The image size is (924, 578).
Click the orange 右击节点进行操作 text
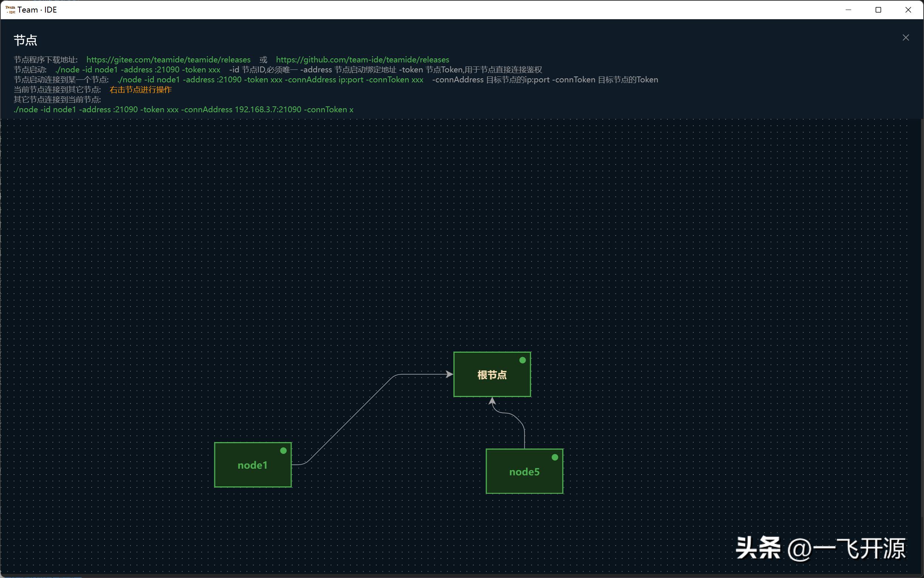(140, 90)
